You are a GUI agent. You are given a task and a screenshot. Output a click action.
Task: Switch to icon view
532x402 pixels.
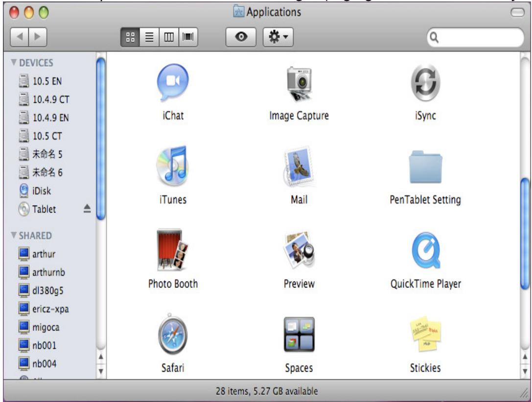pyautogui.click(x=130, y=37)
